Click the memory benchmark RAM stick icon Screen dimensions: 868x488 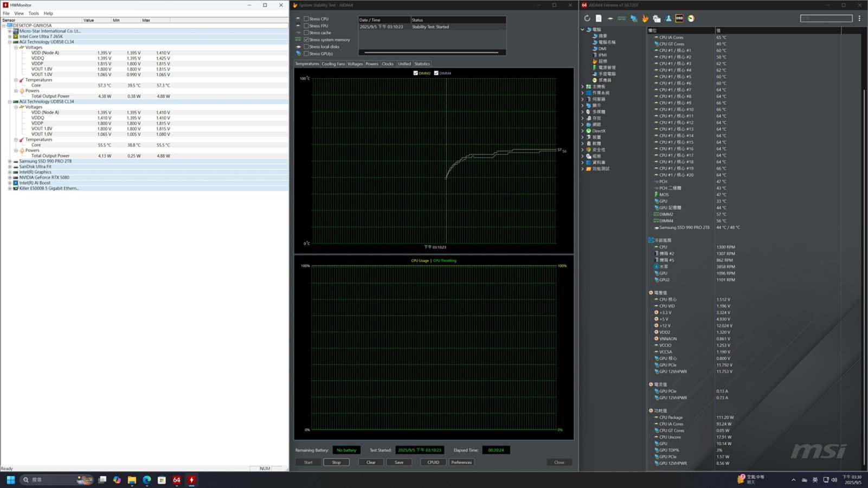622,18
